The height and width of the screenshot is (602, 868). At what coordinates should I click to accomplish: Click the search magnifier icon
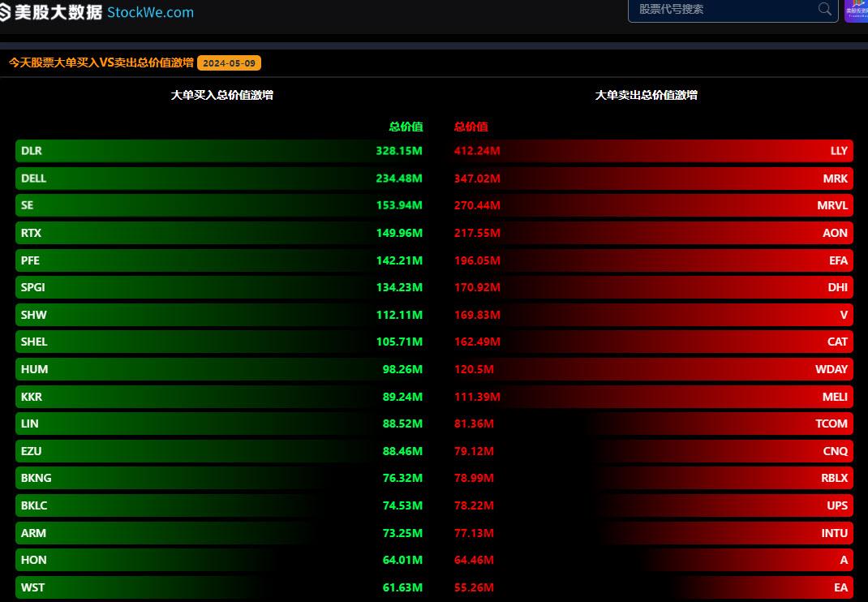(x=824, y=9)
